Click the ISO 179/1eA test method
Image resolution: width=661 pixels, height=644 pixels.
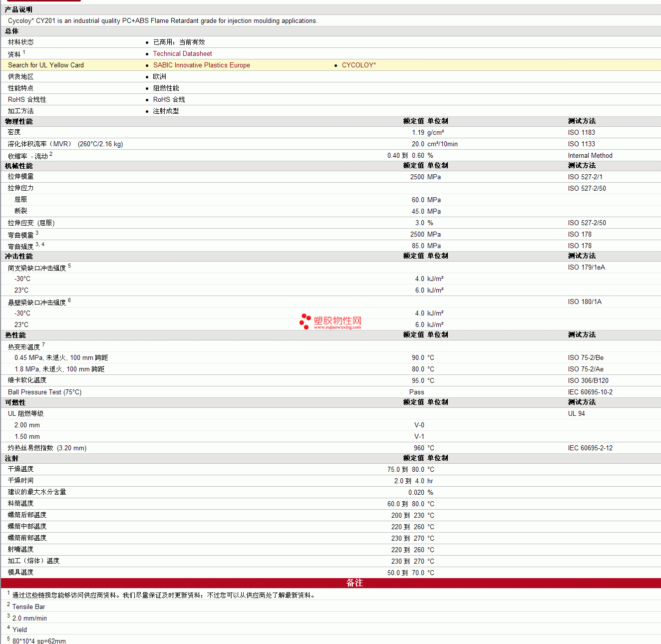pyautogui.click(x=586, y=267)
